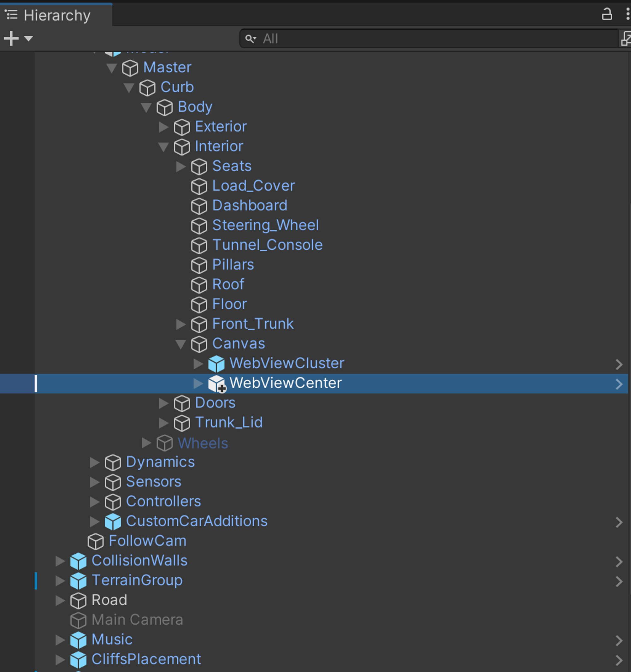
Task: Open WebViewCenter prefab via right chevron
Action: click(x=618, y=384)
